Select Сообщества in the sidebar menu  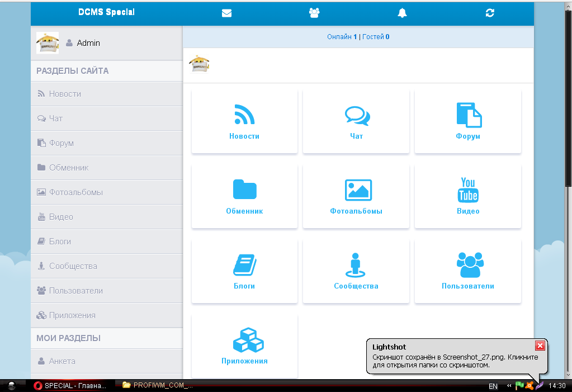73,266
